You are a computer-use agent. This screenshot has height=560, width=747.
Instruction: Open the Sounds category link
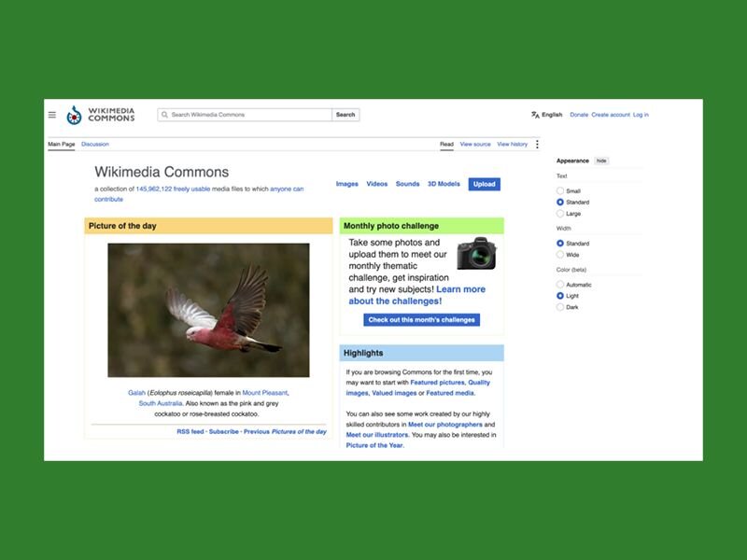coord(407,184)
